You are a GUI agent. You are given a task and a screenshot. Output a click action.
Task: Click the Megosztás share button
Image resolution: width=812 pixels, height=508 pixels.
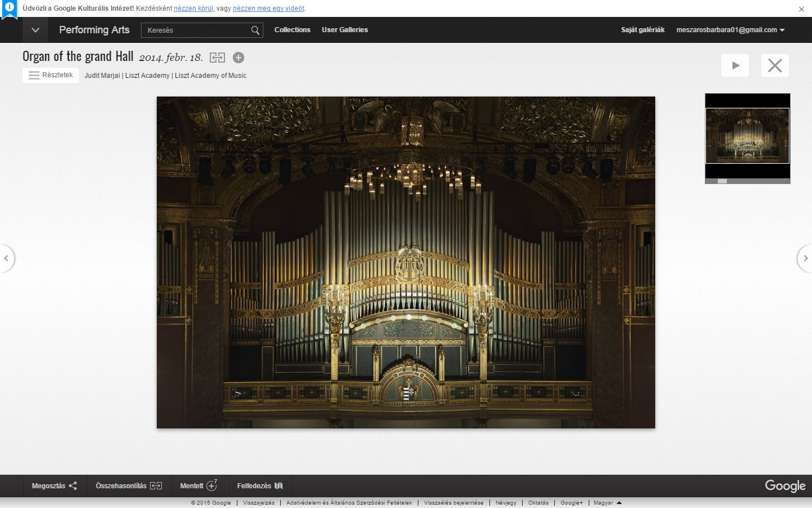54,486
